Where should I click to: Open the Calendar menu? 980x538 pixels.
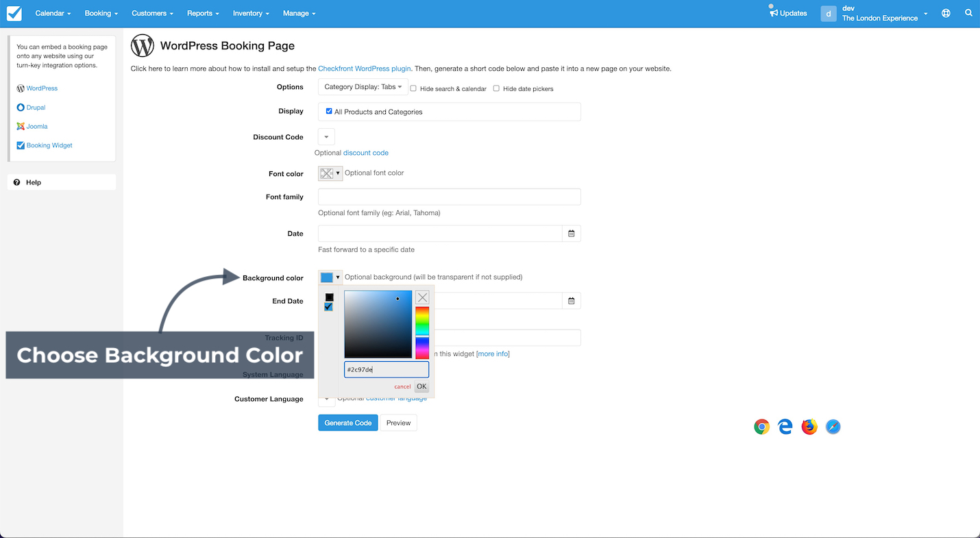click(x=53, y=13)
